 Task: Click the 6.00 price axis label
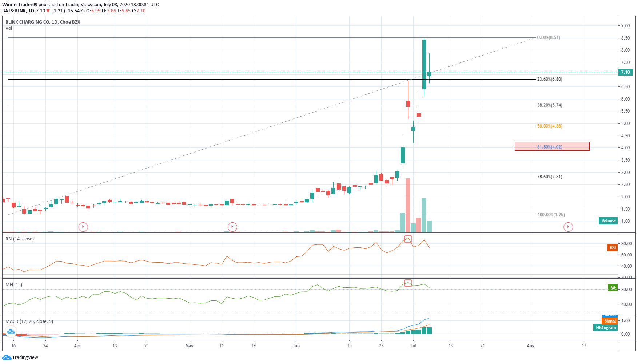pos(625,99)
